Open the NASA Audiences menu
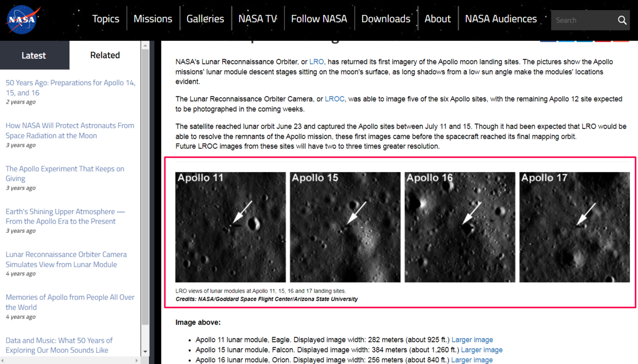 click(501, 19)
